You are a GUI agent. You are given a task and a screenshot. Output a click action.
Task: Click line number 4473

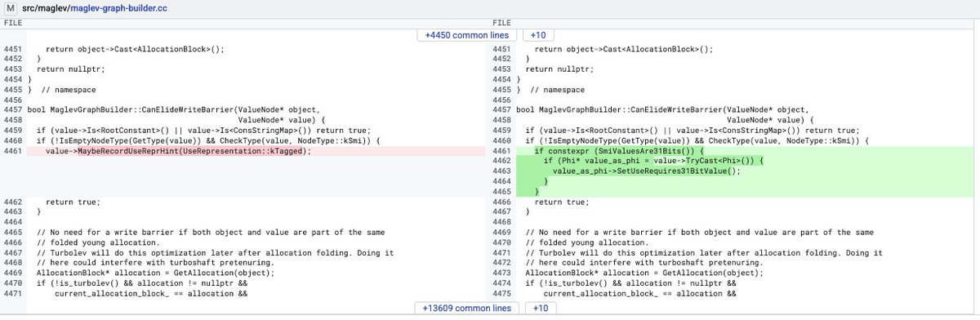coord(502,273)
